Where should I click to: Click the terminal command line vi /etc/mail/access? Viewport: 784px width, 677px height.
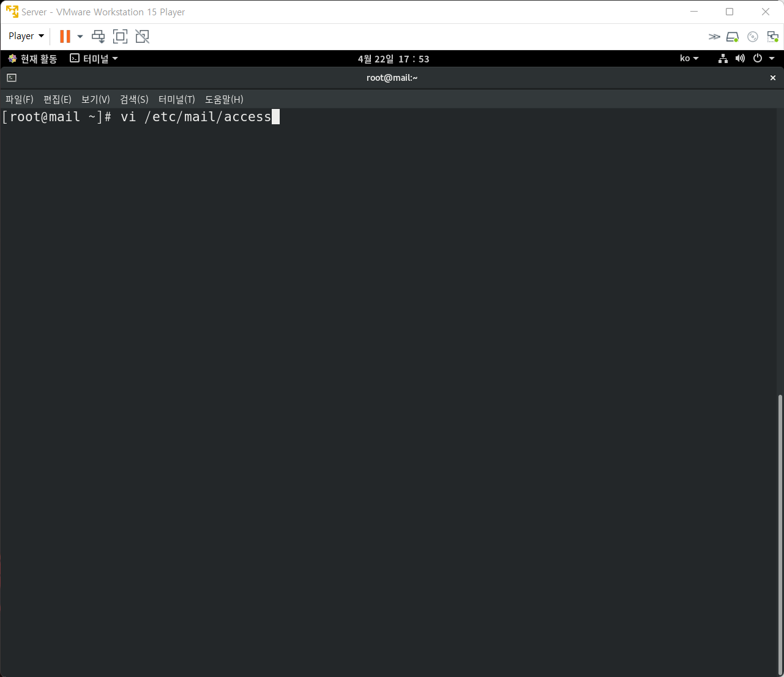click(x=196, y=117)
